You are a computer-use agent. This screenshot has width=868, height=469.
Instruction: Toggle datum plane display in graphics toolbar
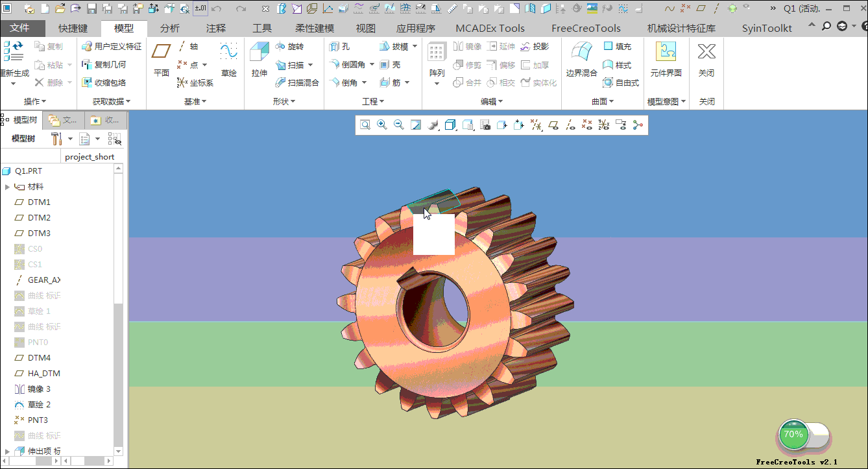553,125
